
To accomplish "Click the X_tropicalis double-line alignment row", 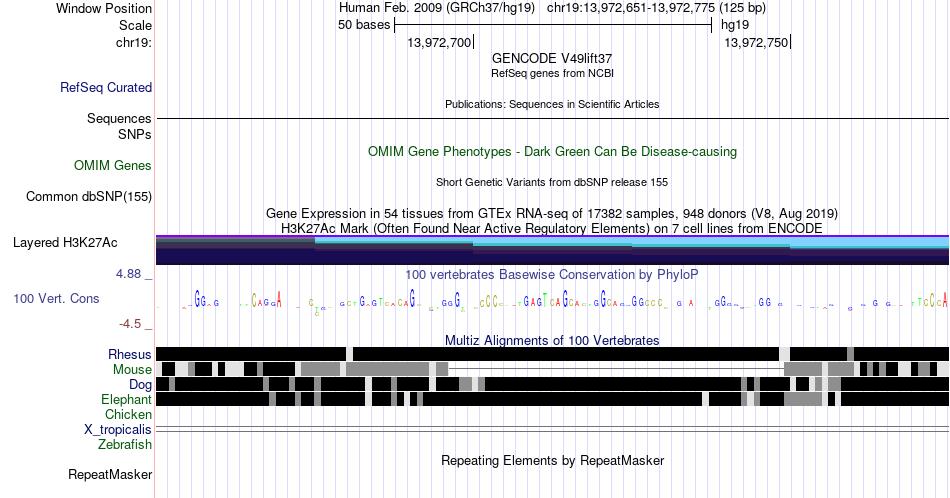I will click(552, 429).
